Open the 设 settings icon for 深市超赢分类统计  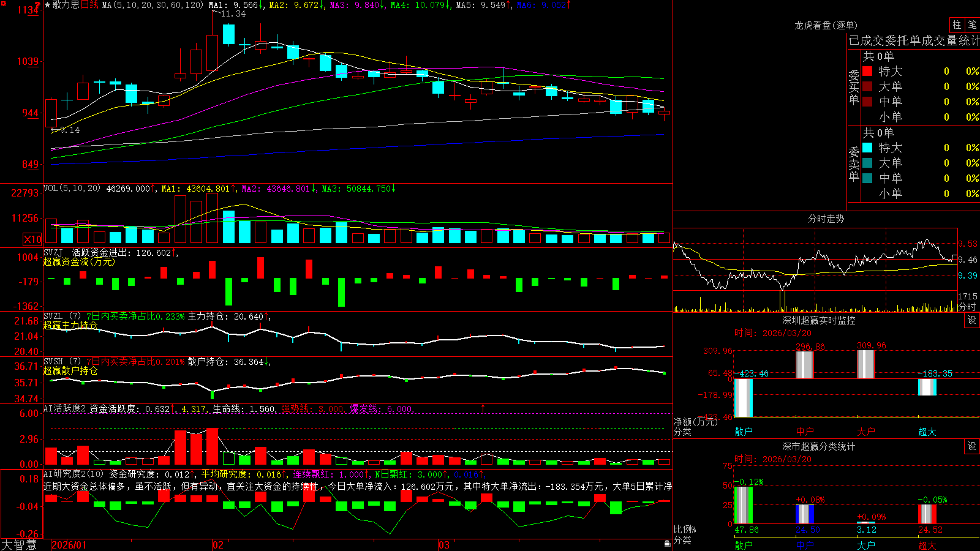971,446
